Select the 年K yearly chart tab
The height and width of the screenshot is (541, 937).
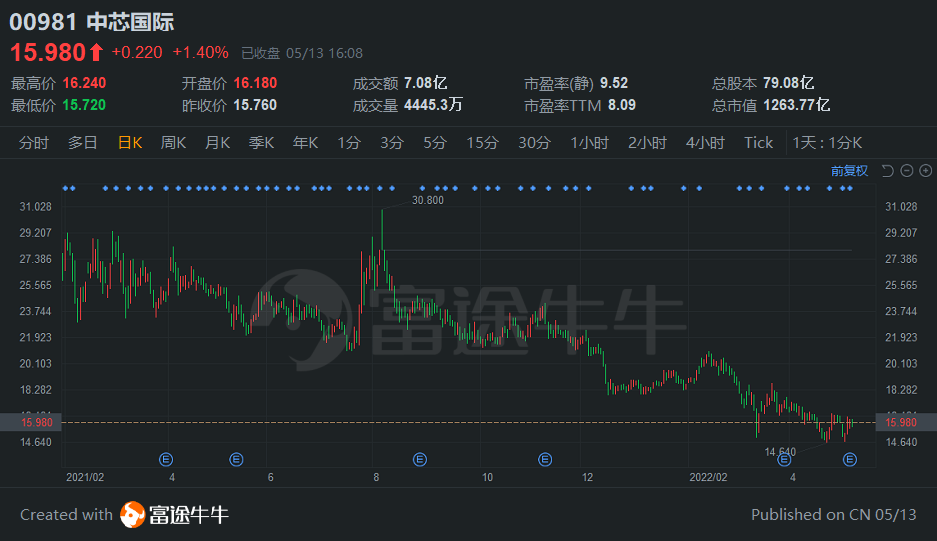click(x=305, y=143)
